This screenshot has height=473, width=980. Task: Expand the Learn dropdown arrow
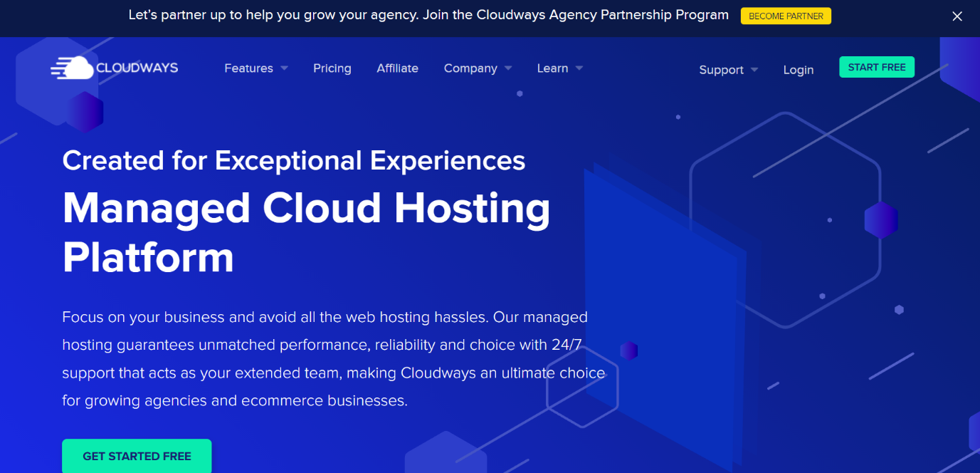point(579,68)
